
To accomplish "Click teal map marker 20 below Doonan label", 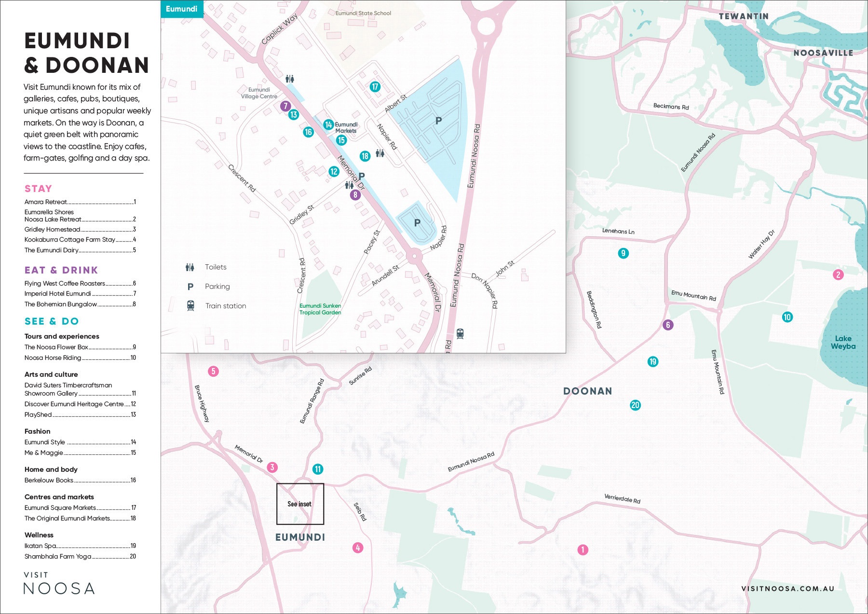I will pos(636,406).
